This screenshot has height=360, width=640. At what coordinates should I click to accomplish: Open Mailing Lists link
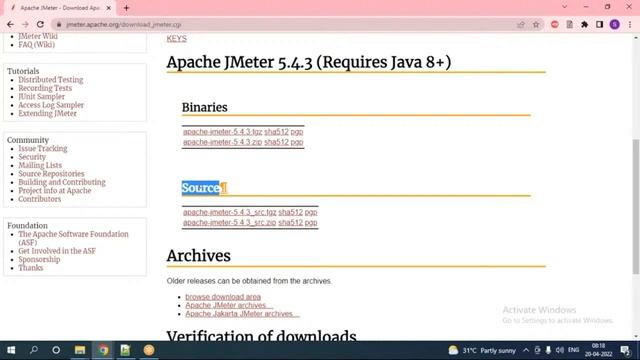pos(40,165)
